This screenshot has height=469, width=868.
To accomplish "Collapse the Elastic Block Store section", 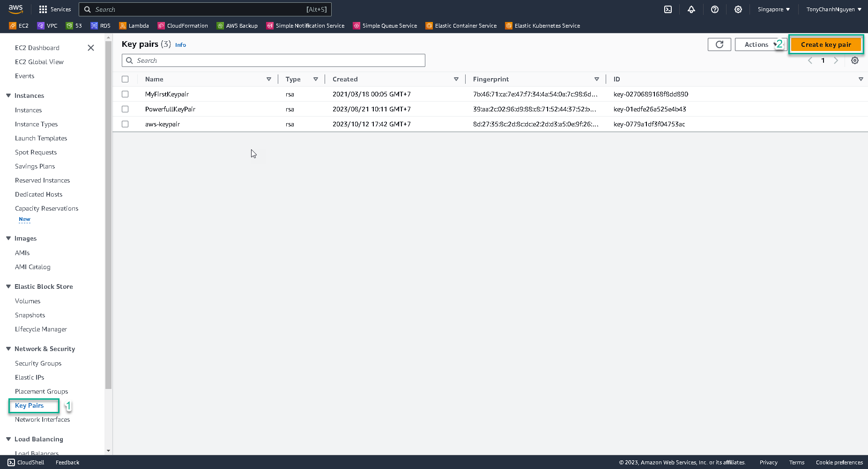I will [7, 286].
